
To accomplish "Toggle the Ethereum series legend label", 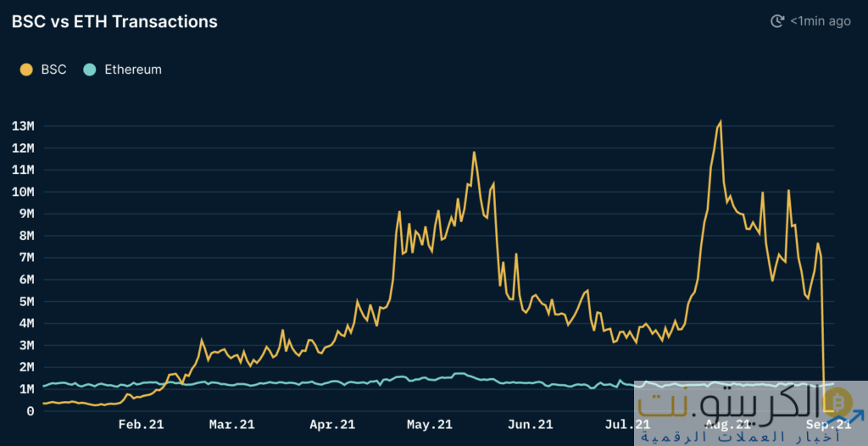I will [132, 70].
